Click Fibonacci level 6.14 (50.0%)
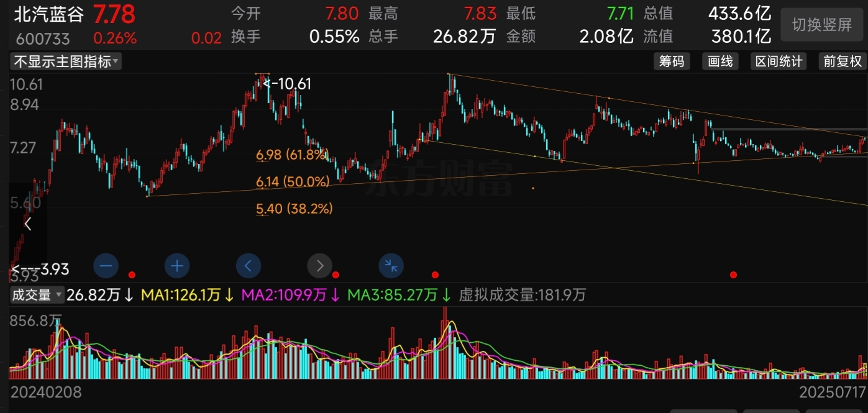This screenshot has width=868, height=413. (293, 182)
